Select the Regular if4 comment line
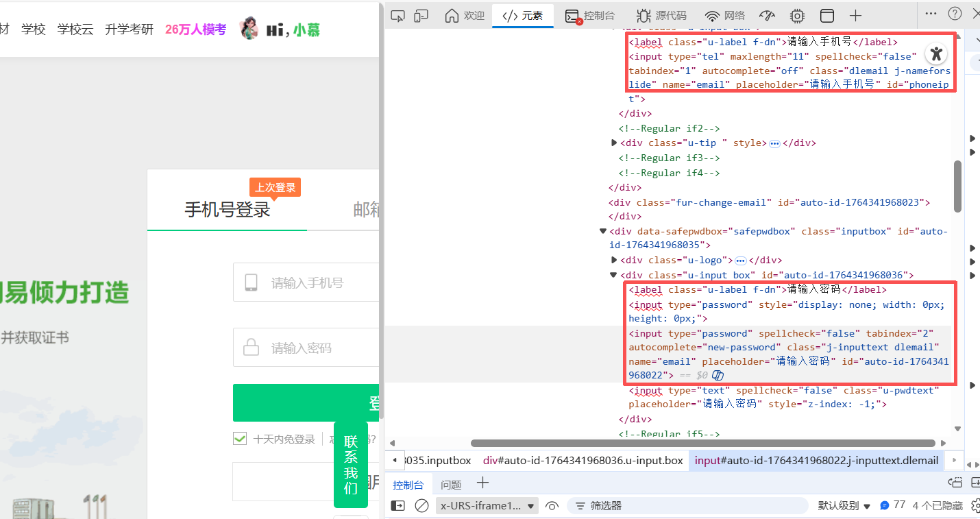Viewport: 980px width, 519px height. click(669, 173)
